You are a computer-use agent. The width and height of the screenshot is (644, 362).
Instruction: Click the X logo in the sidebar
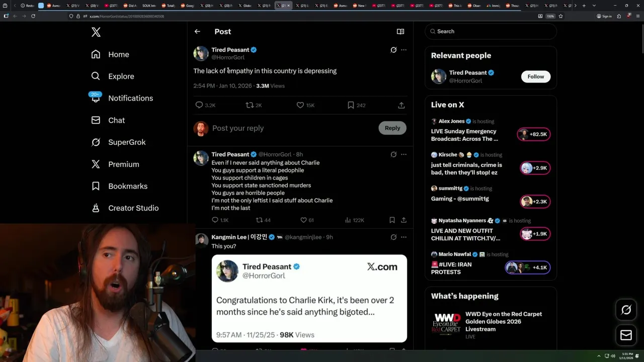click(x=96, y=32)
